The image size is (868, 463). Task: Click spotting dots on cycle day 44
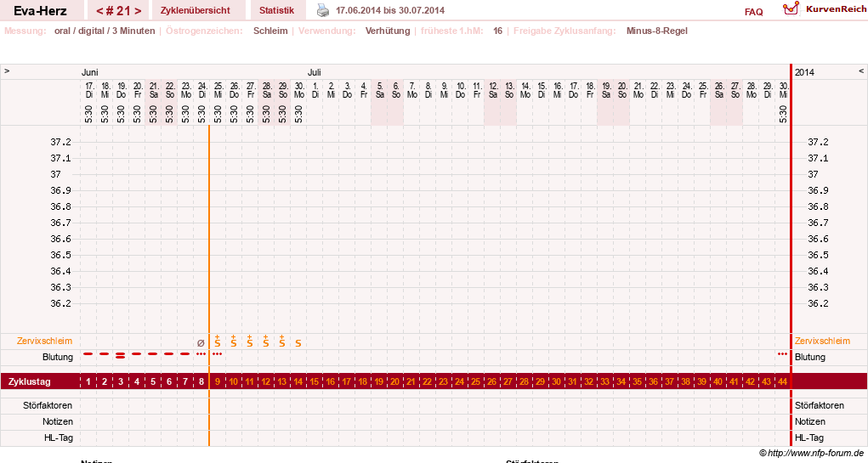tap(782, 353)
